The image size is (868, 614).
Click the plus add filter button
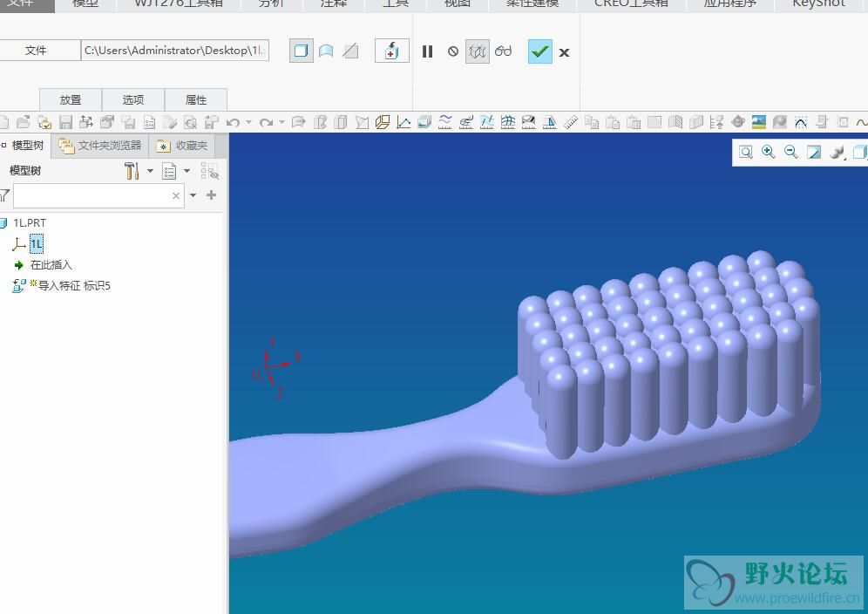[211, 195]
